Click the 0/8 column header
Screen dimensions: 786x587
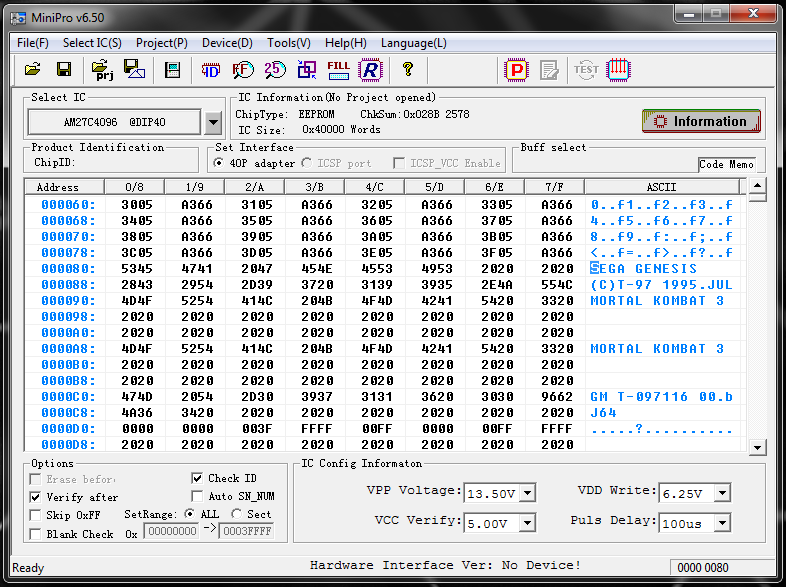(x=134, y=187)
